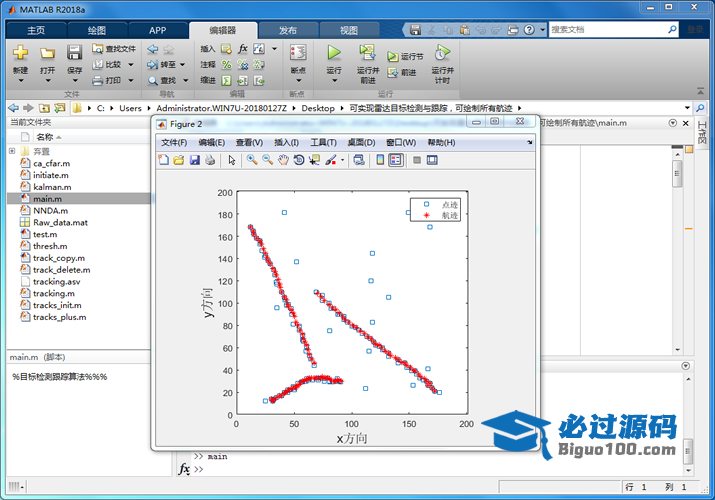
Task: Select the Rotate 3D tool in Figure toolbar
Action: pos(299,160)
